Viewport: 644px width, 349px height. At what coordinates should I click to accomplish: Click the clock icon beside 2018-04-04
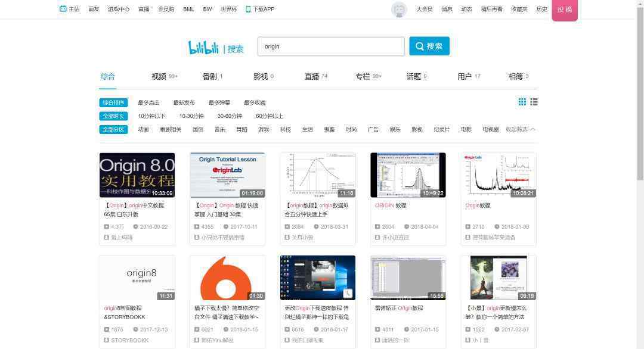406,226
